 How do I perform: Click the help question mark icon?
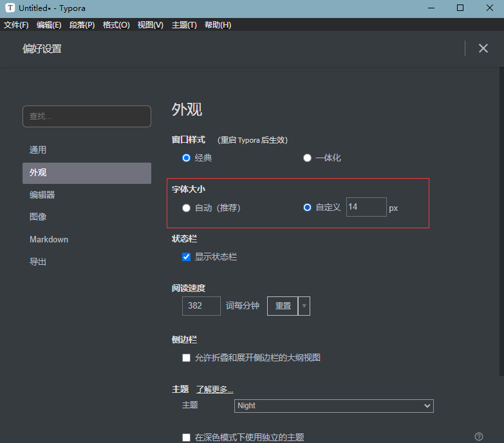(x=479, y=437)
